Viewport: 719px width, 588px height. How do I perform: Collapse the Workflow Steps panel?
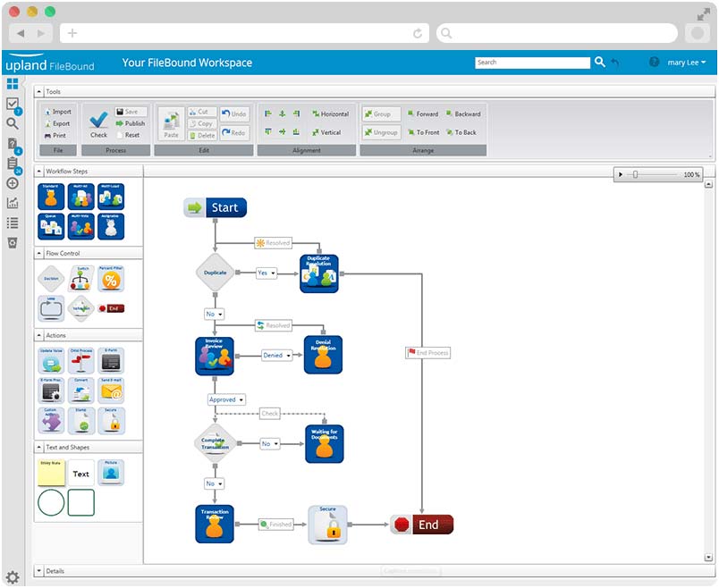pos(39,171)
